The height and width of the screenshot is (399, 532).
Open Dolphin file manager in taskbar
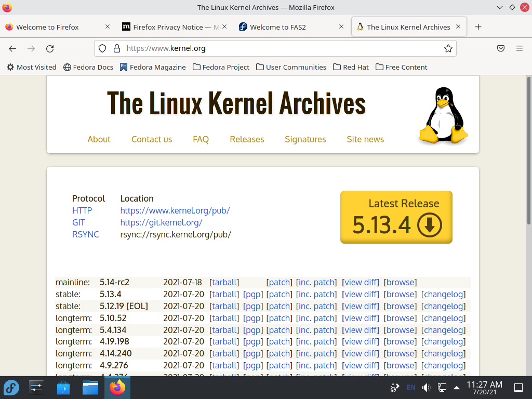[x=90, y=388]
